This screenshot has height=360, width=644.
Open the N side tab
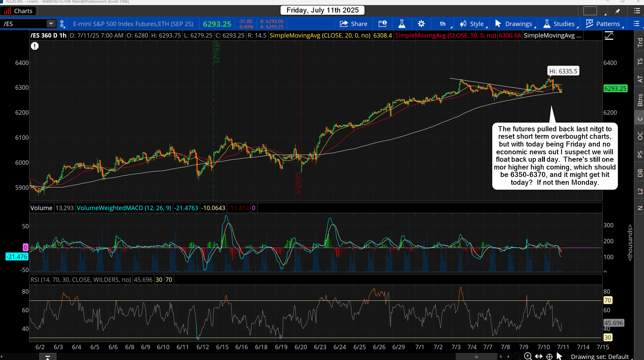[640, 208]
